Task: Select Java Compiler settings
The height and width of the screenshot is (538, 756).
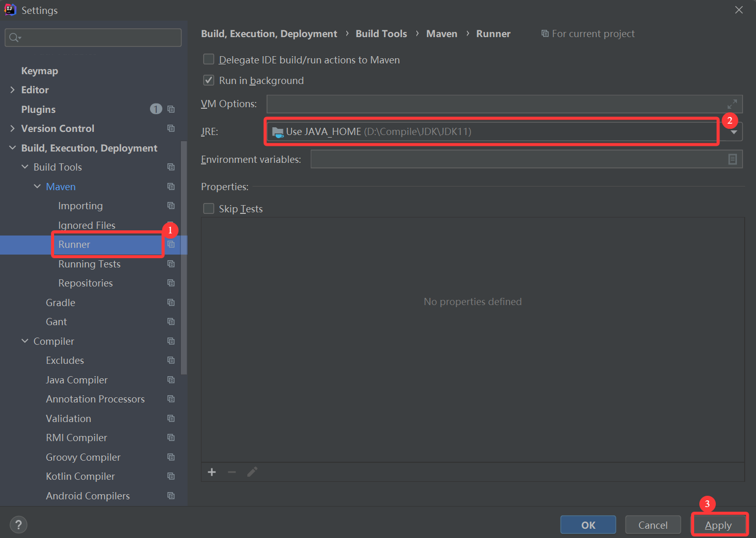Action: coord(77,380)
